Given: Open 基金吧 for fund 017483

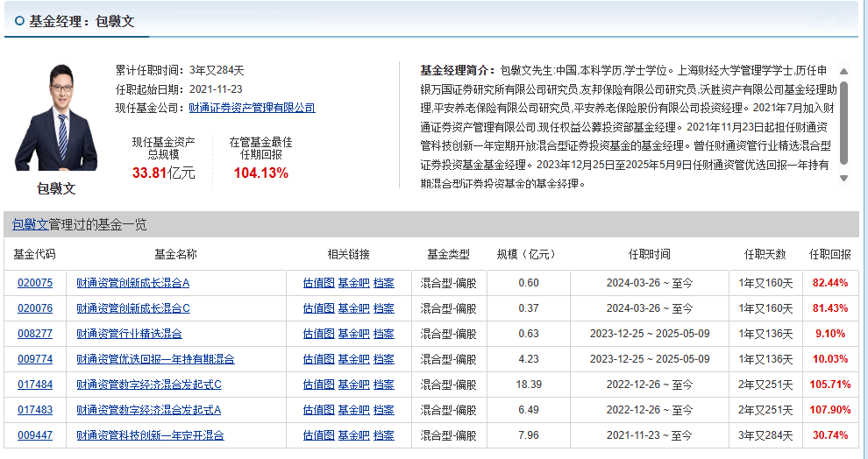Looking at the screenshot, I should click(x=353, y=410).
